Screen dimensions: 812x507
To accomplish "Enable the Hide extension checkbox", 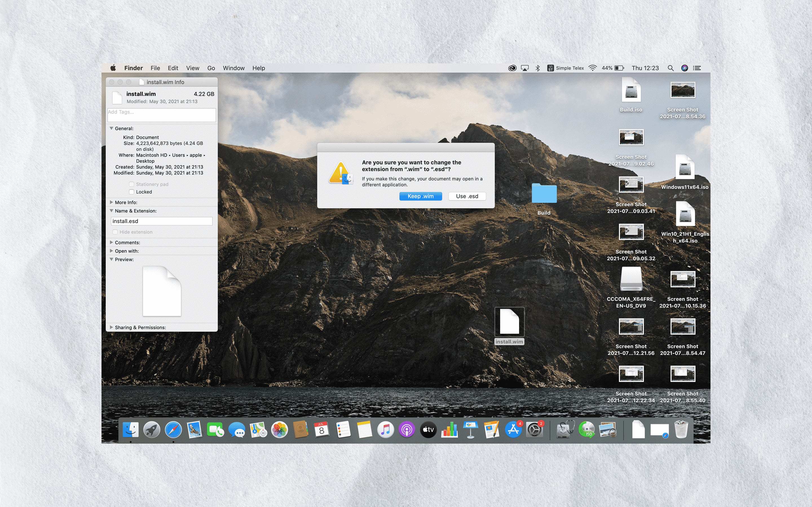I will tap(115, 232).
